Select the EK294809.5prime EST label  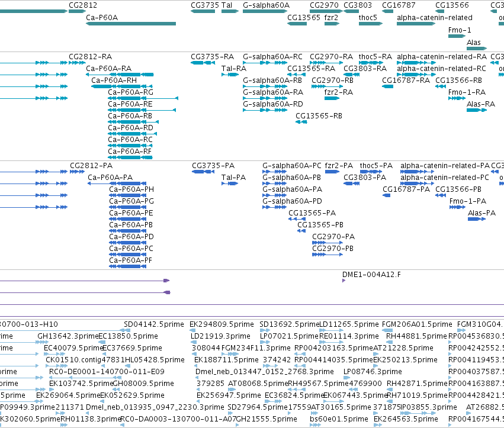pos(221,324)
